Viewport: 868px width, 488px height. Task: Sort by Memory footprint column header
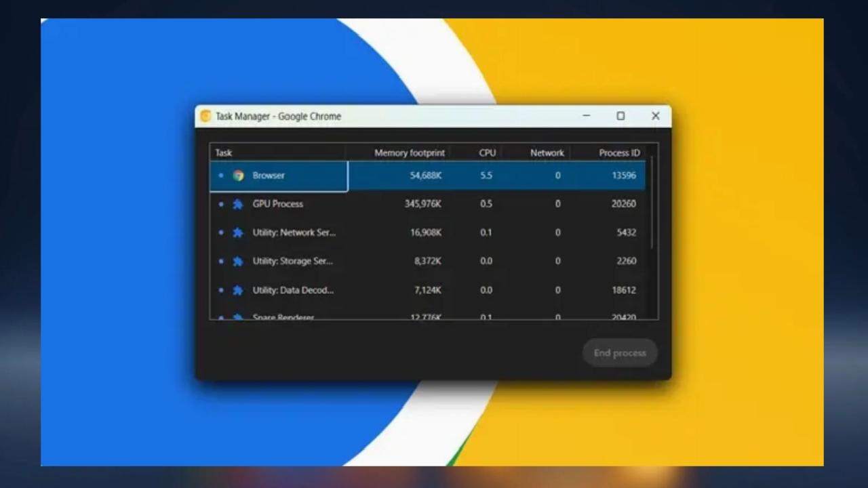tap(410, 152)
